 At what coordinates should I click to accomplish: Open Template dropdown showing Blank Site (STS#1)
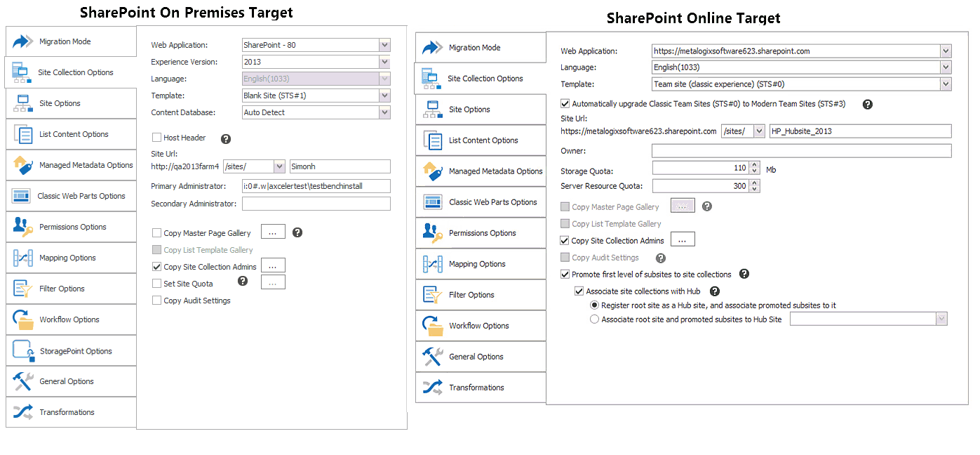coord(384,95)
